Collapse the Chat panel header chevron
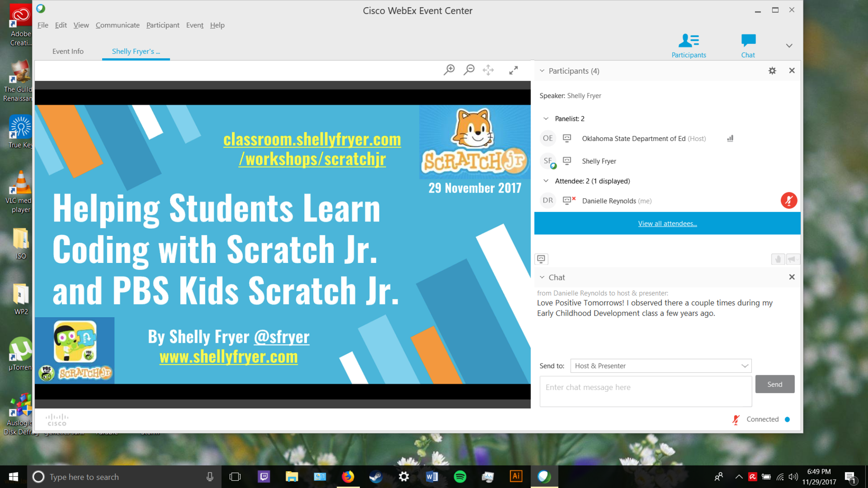This screenshot has width=868, height=488. [x=542, y=277]
